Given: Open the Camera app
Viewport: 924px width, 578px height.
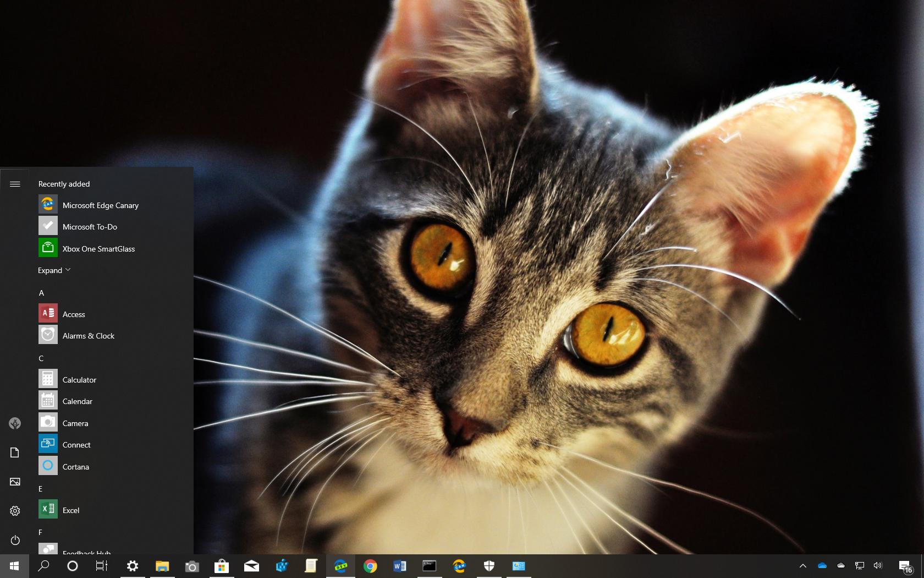Looking at the screenshot, I should coord(75,423).
